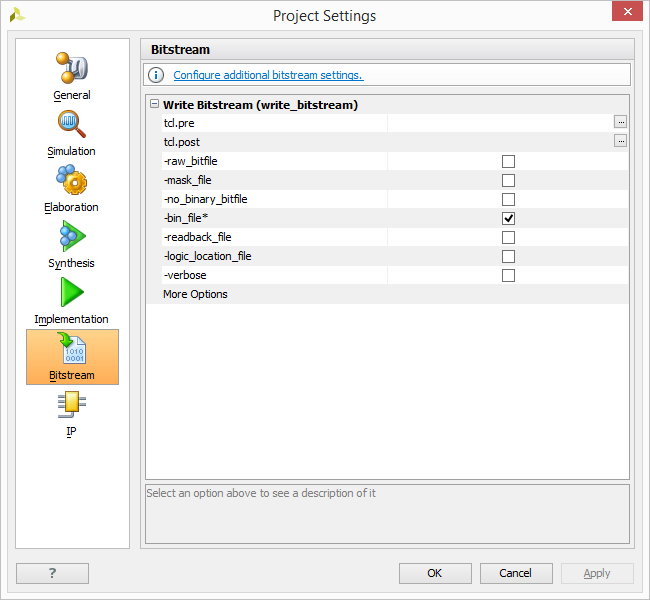Select the More Options row label
This screenshot has width=650, height=600.
click(x=195, y=294)
